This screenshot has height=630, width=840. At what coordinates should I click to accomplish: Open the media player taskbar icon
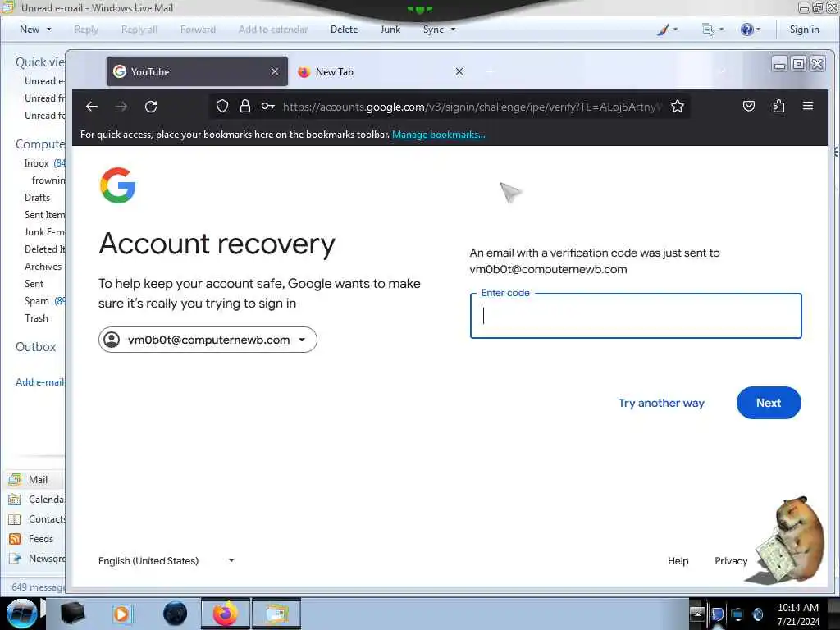pos(122,614)
